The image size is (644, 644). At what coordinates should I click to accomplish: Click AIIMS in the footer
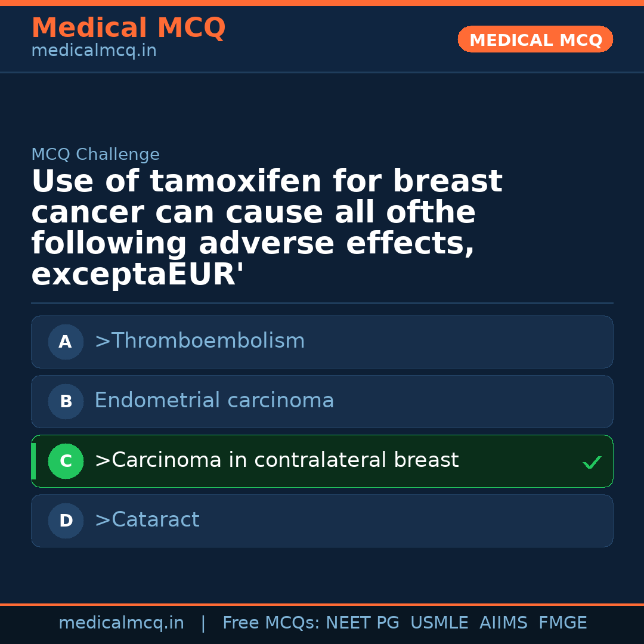[503, 623]
